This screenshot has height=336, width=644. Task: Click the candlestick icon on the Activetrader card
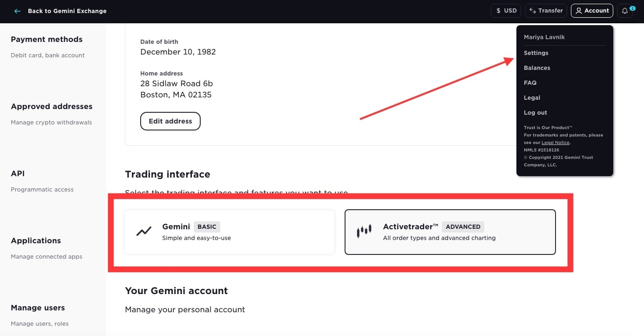point(364,231)
